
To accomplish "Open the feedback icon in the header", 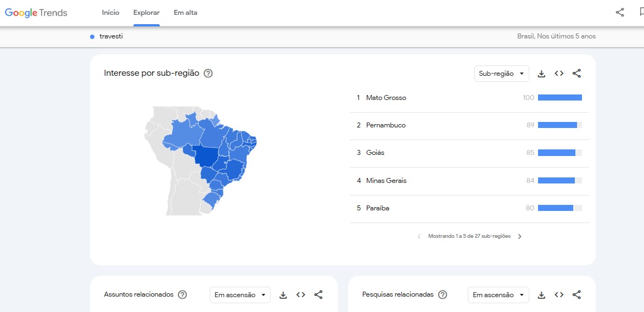I will [x=639, y=12].
